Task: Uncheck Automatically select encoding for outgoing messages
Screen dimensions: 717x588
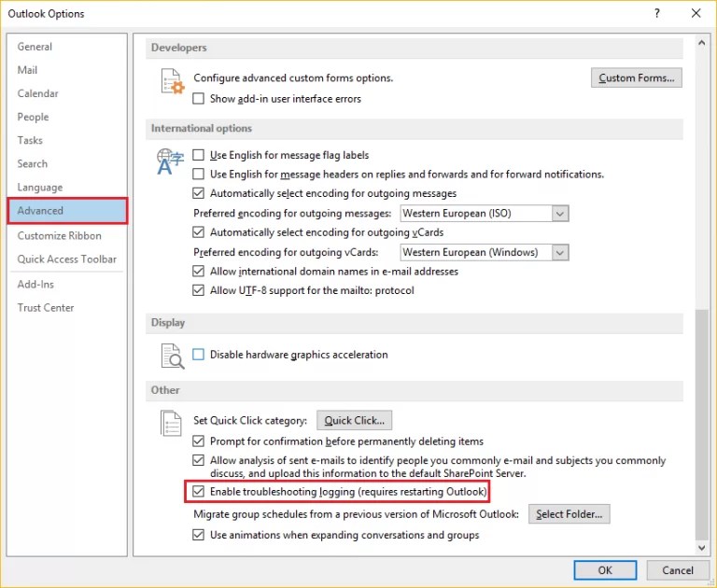Action: pyautogui.click(x=198, y=193)
